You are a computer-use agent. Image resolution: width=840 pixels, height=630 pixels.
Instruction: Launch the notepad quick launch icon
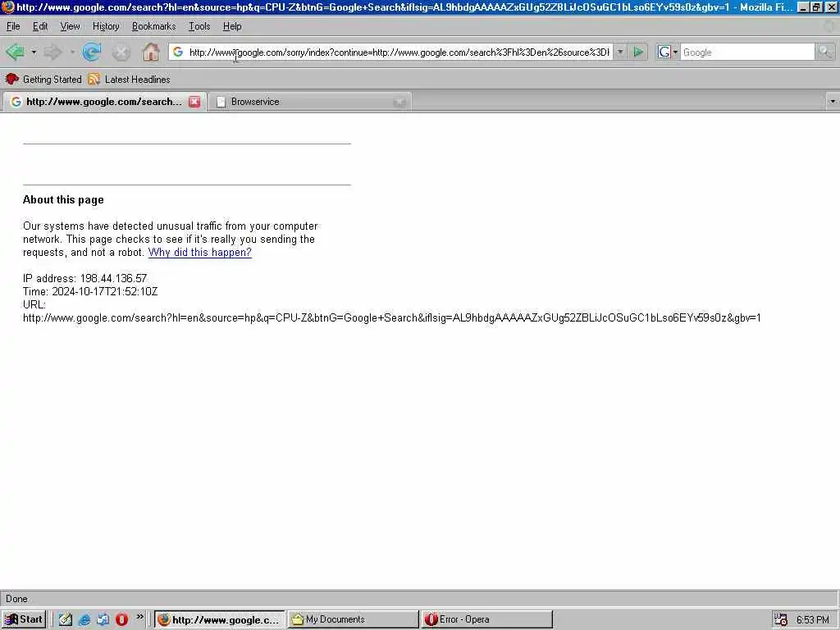point(66,619)
